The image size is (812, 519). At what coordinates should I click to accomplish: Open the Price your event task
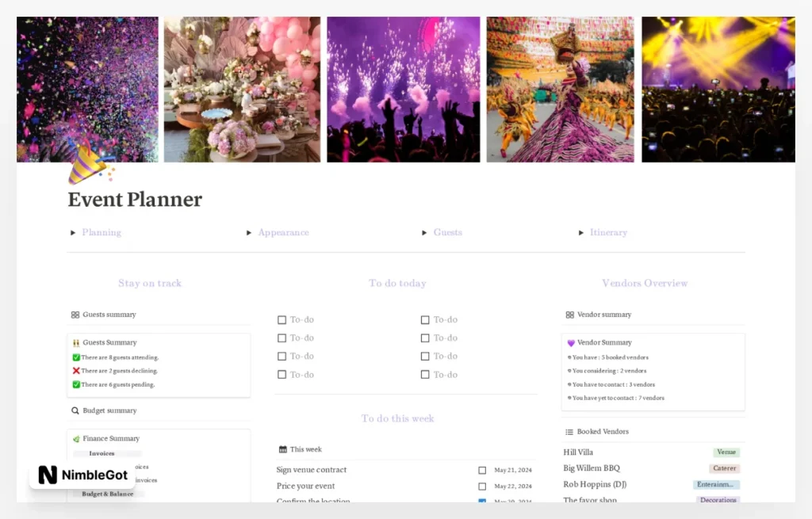point(305,486)
